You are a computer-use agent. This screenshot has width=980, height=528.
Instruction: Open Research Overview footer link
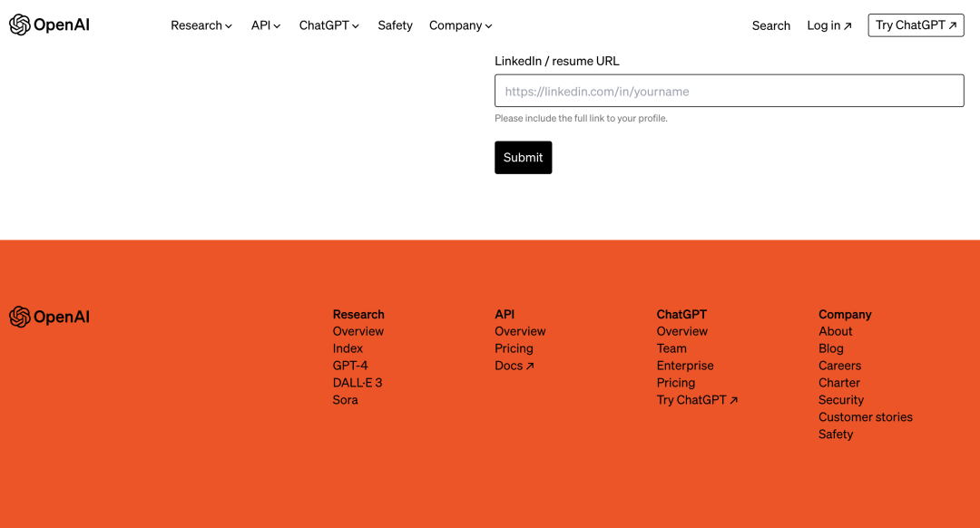click(358, 331)
